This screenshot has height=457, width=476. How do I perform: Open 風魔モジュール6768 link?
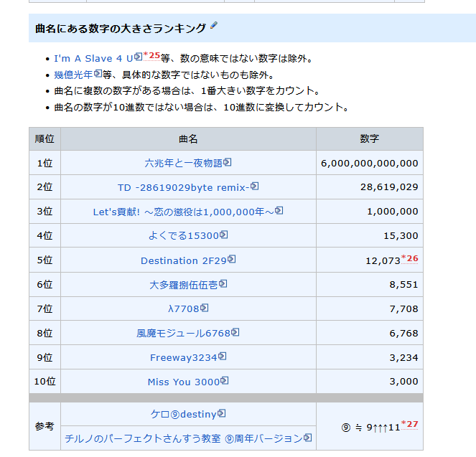point(183,334)
